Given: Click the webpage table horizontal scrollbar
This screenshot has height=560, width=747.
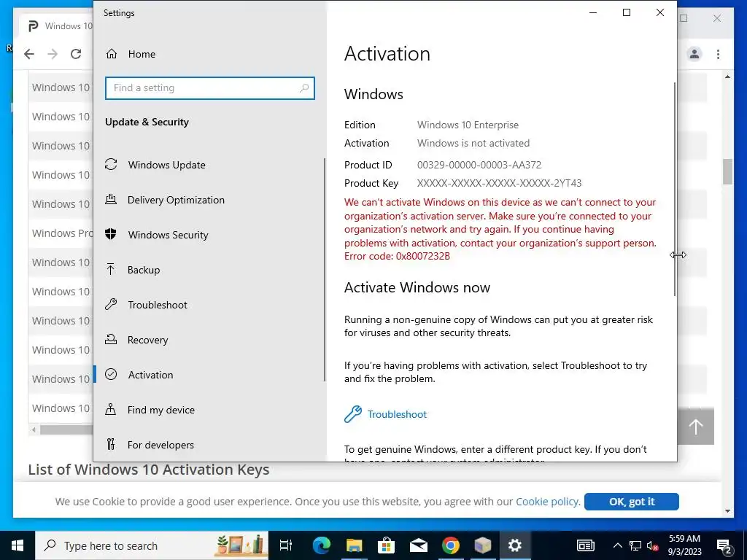Looking at the screenshot, I should click(66, 429).
